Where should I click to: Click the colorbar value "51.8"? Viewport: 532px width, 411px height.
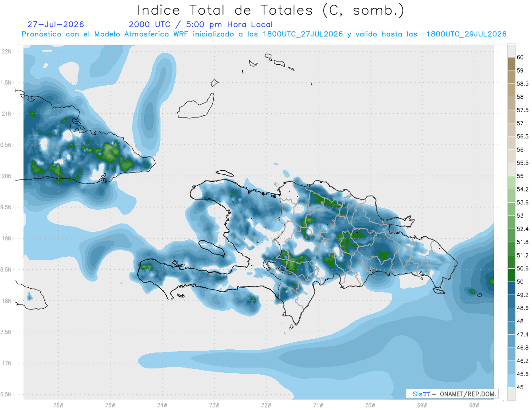(x=523, y=242)
